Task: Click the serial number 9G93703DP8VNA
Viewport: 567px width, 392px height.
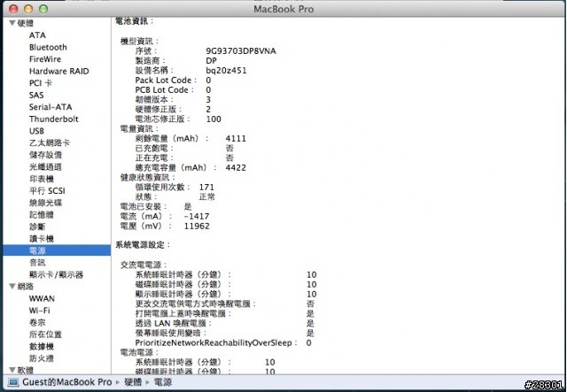Action: click(241, 51)
